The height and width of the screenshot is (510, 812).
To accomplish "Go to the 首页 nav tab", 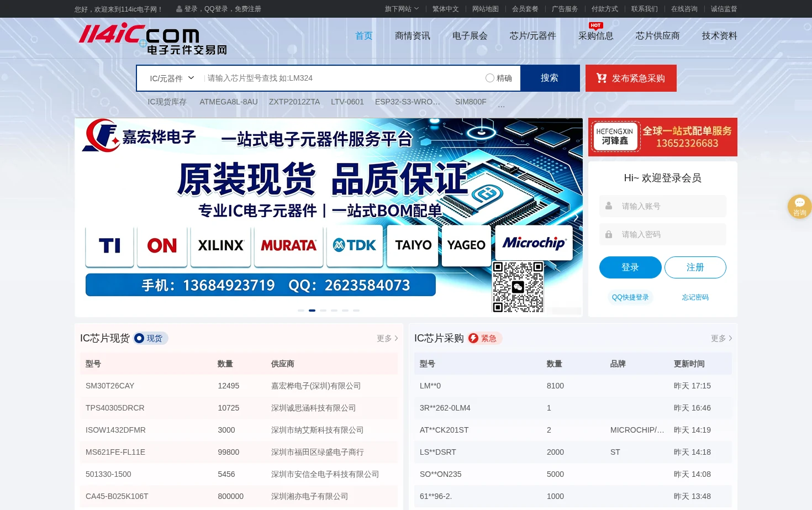I will [364, 36].
